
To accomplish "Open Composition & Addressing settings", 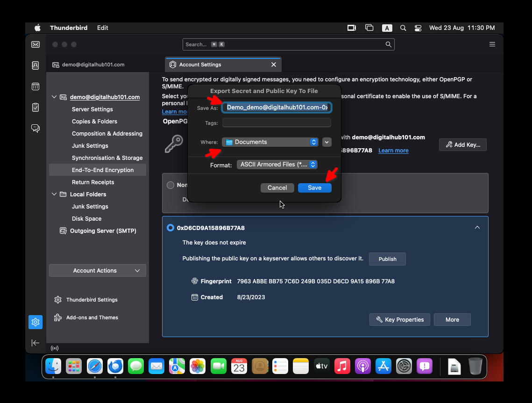I will 107,134.
